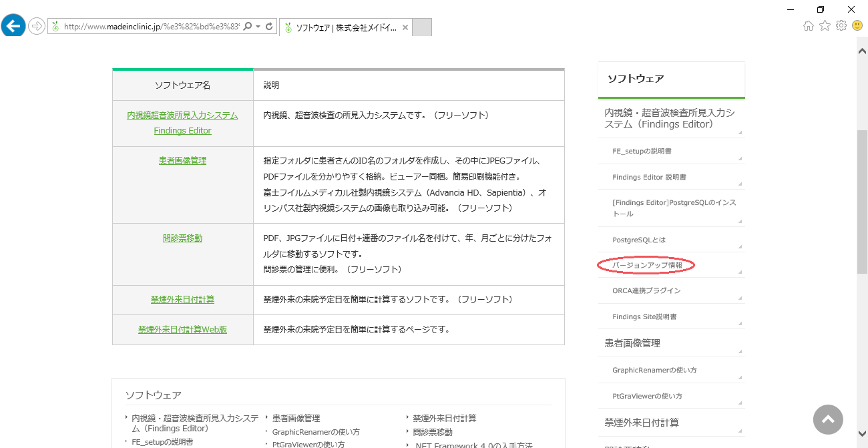Click the address bar search magnifier icon
The image size is (868, 448).
tap(247, 26)
